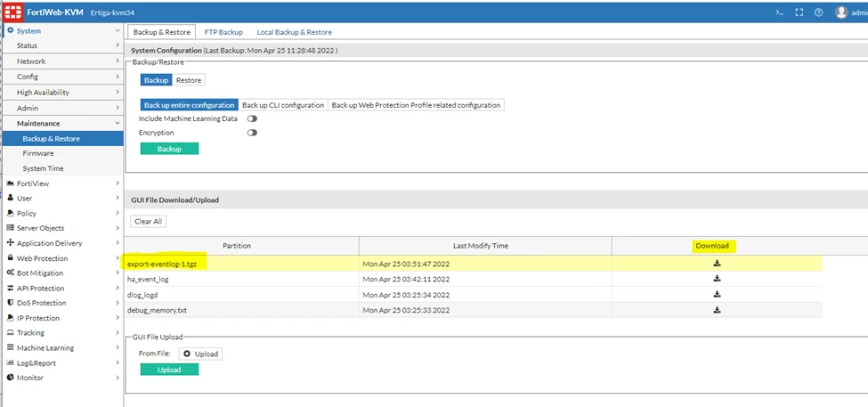Click the DoS Protection shield icon
Viewport: 868px width, 407px height.
pyautogui.click(x=11, y=302)
